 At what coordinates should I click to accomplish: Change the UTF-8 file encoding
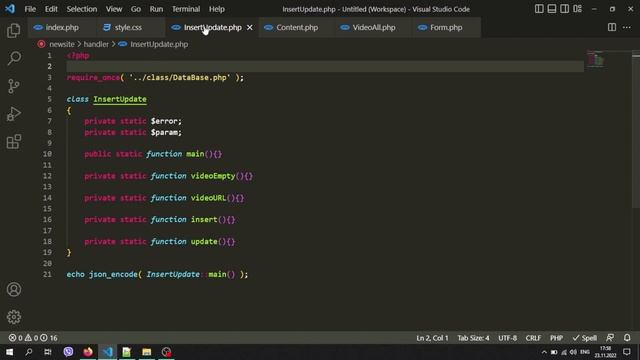(x=507, y=338)
